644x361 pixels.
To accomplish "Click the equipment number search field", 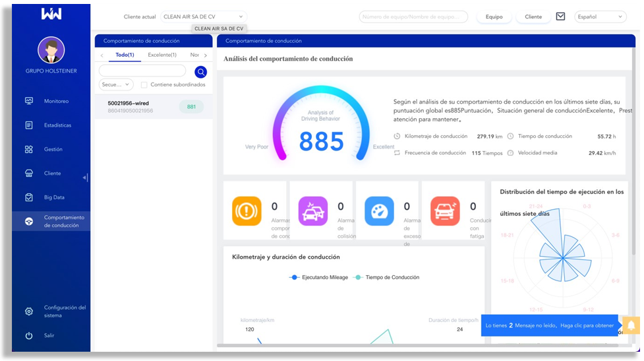I will pos(413,16).
